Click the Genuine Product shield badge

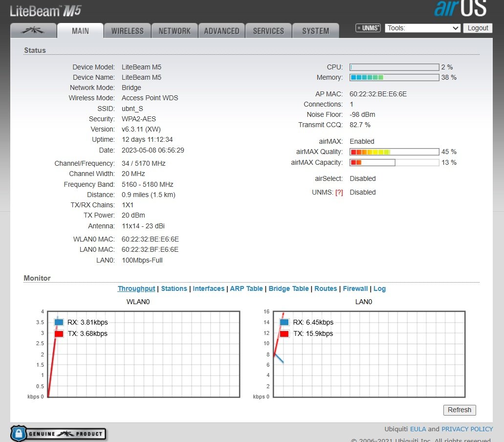pyautogui.click(x=59, y=433)
